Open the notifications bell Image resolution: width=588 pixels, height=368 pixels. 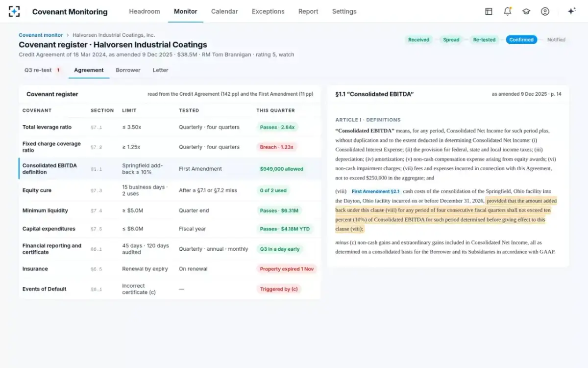coord(507,11)
